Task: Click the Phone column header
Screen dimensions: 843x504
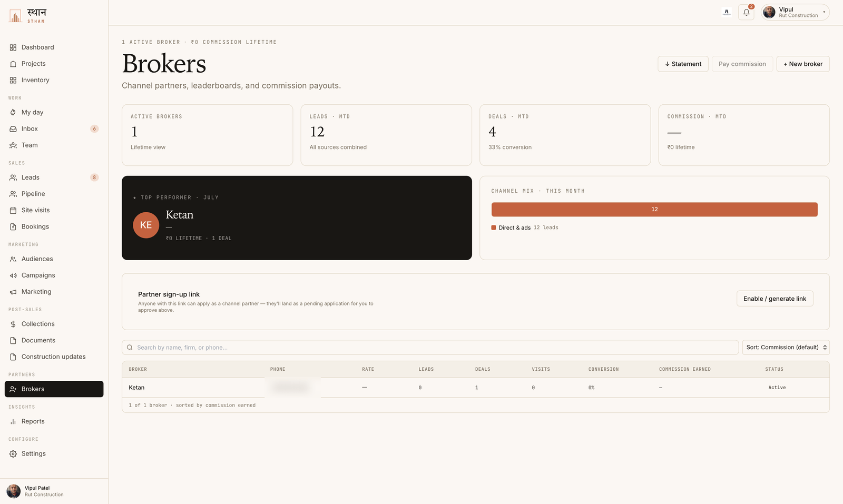Action: 278,369
